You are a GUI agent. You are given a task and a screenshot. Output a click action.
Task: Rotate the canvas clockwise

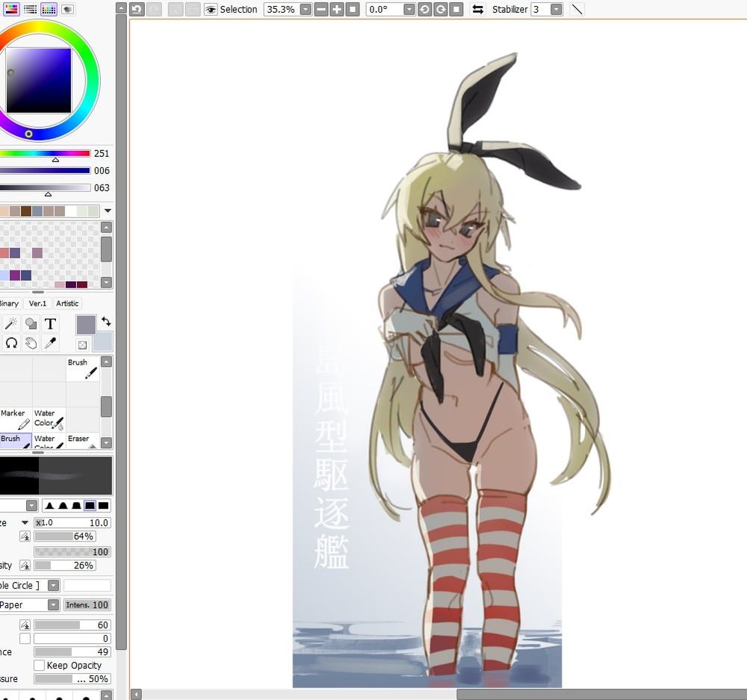[441, 9]
